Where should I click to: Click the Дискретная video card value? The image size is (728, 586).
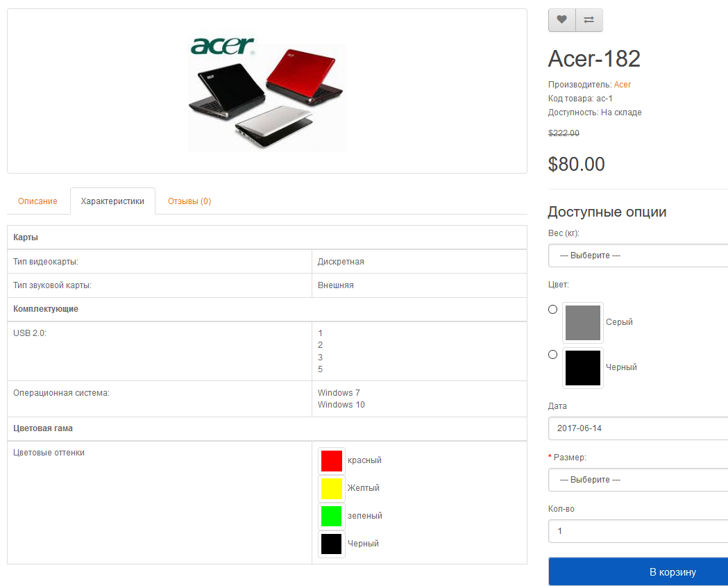pyautogui.click(x=341, y=262)
